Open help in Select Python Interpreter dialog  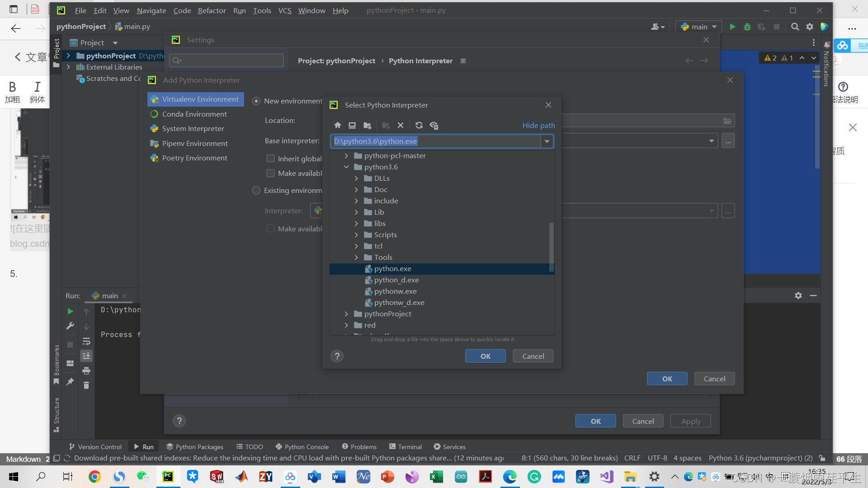[x=337, y=356]
